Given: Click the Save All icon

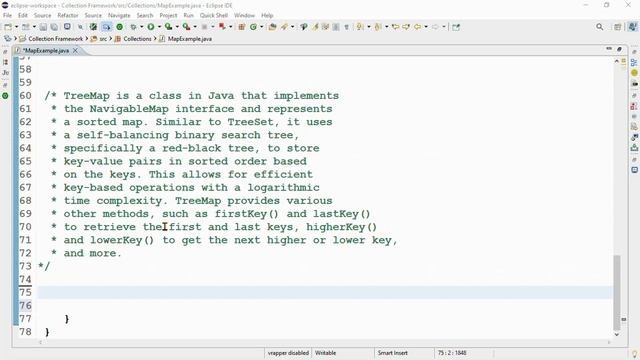Looking at the screenshot, I should point(54,27).
